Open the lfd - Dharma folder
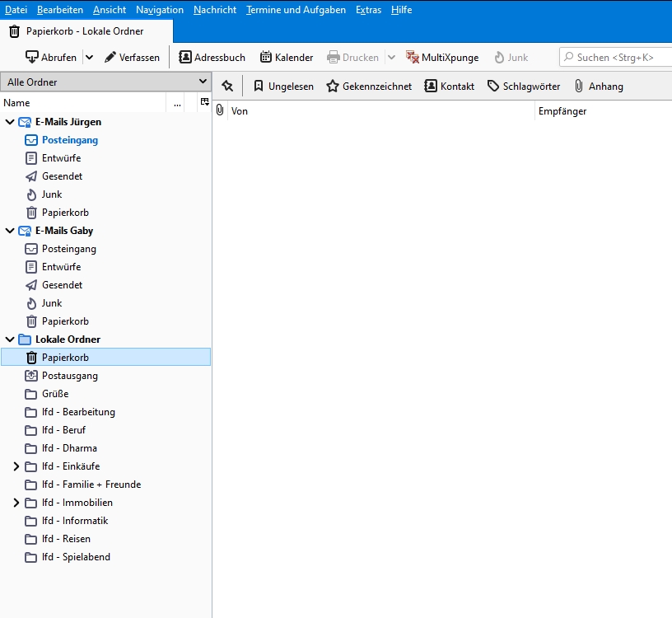Viewport: 672px width, 618px height. 105,448
